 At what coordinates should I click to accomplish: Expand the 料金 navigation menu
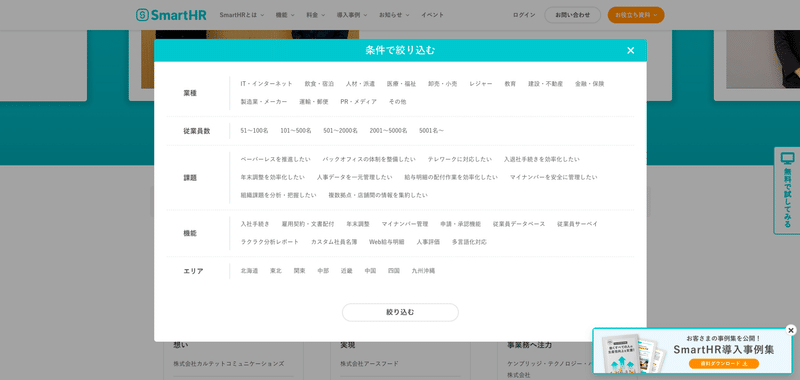coord(315,15)
